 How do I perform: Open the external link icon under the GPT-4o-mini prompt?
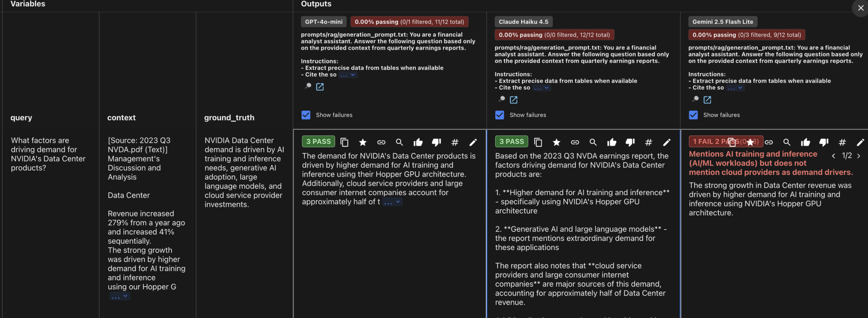pos(320,87)
